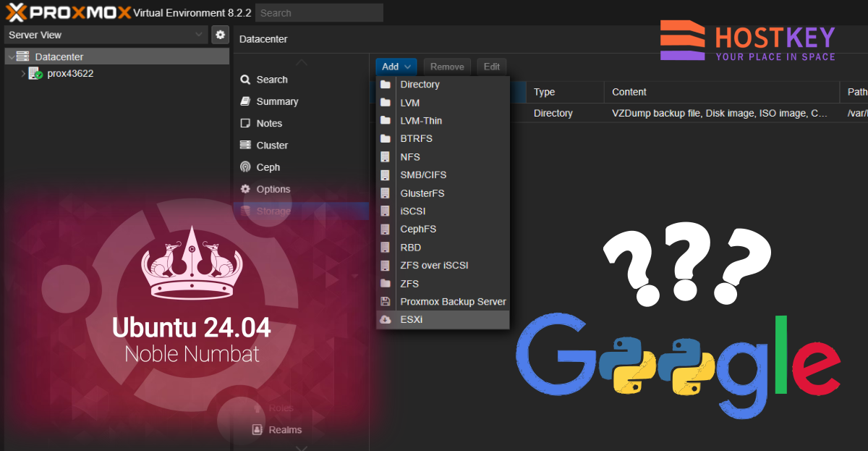Select iSCSI storage type entry
The width and height of the screenshot is (868, 451).
[443, 211]
